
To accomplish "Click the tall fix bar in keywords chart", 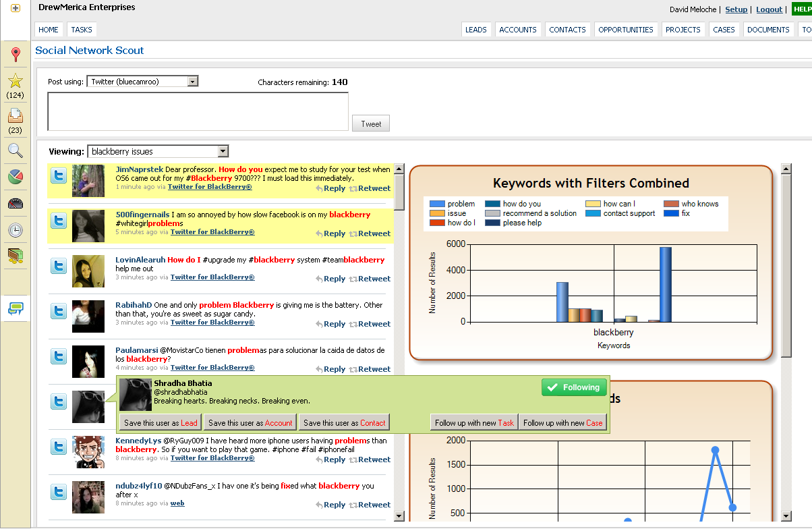I will pos(666,284).
